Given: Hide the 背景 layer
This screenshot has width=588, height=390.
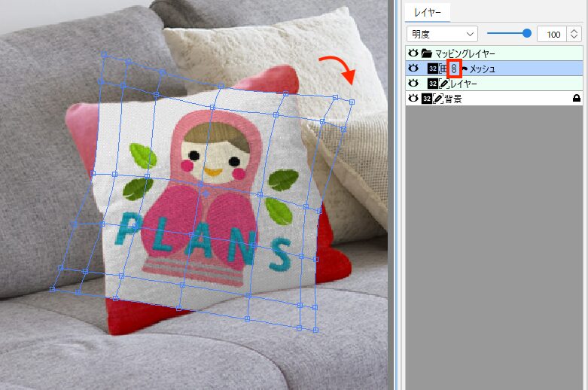Looking at the screenshot, I should (413, 98).
